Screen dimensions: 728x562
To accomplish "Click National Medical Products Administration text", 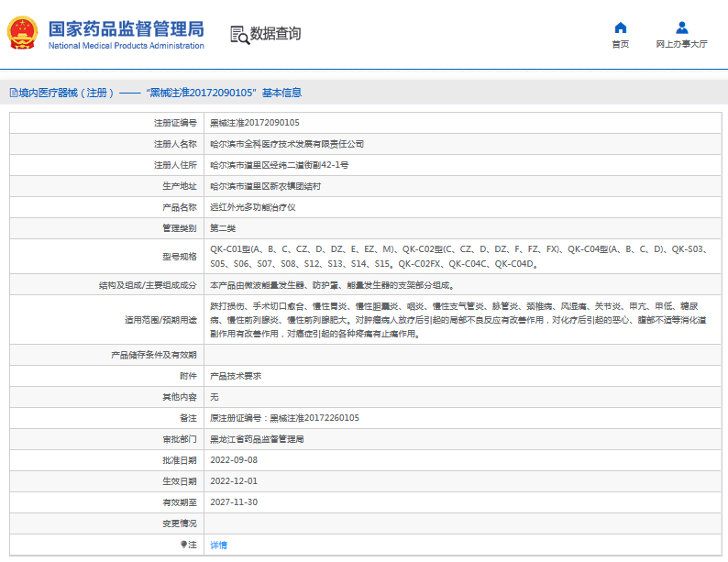I will click(x=127, y=46).
